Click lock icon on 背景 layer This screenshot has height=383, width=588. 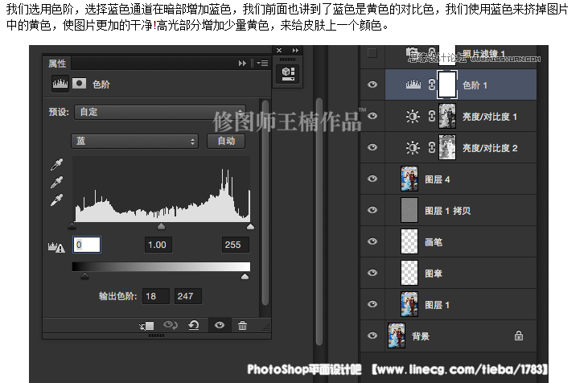click(519, 336)
